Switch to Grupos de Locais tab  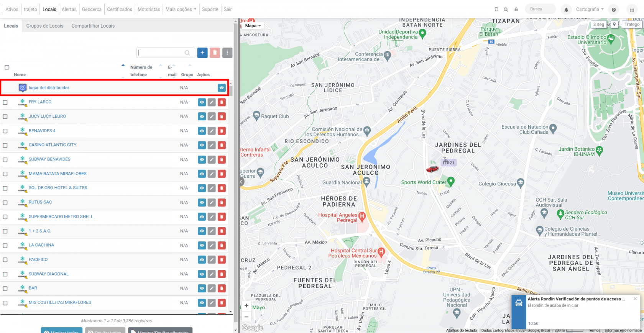[x=45, y=26]
